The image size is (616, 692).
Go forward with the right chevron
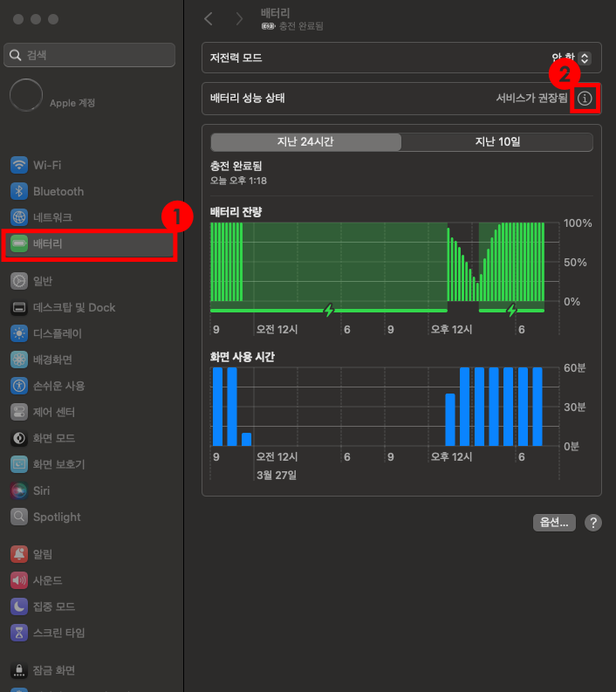coord(239,19)
